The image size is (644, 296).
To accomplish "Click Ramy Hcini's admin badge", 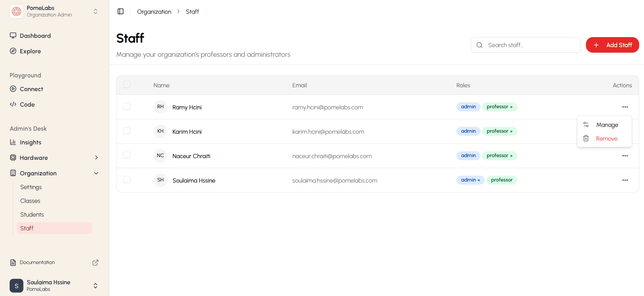I will coord(468,107).
